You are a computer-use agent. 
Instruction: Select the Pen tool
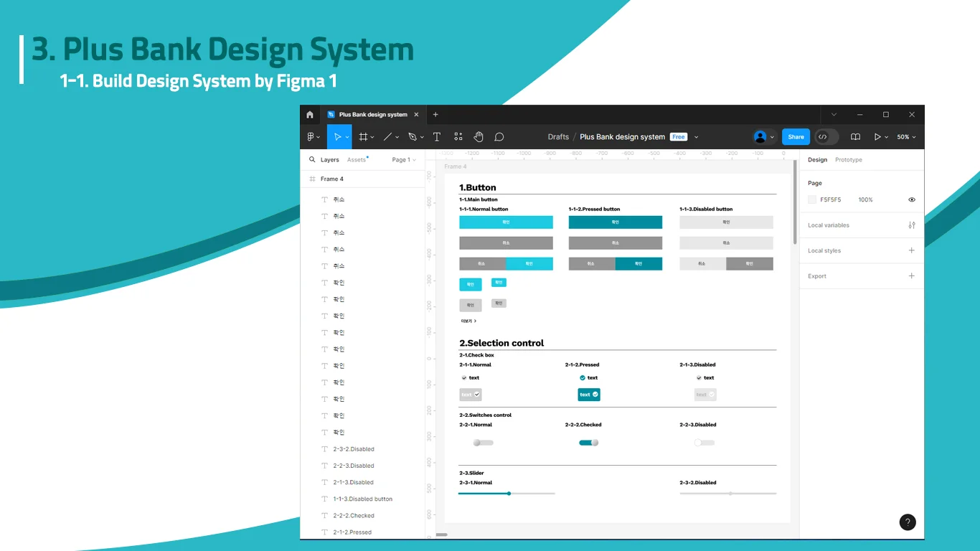click(x=412, y=137)
